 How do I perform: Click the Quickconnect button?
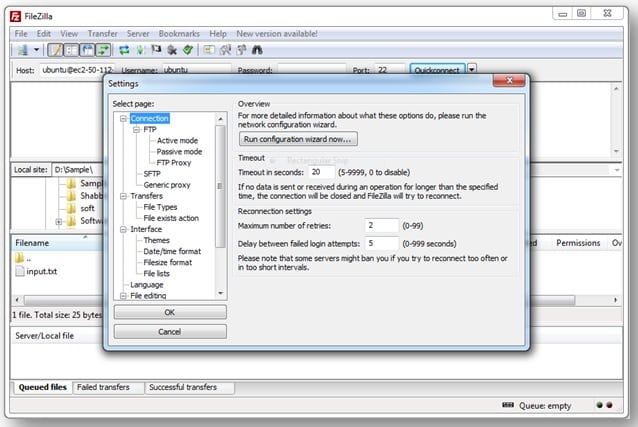coord(437,70)
